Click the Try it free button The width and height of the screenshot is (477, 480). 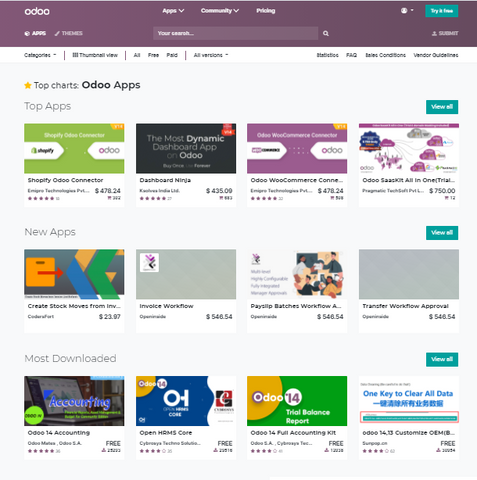tap(442, 11)
